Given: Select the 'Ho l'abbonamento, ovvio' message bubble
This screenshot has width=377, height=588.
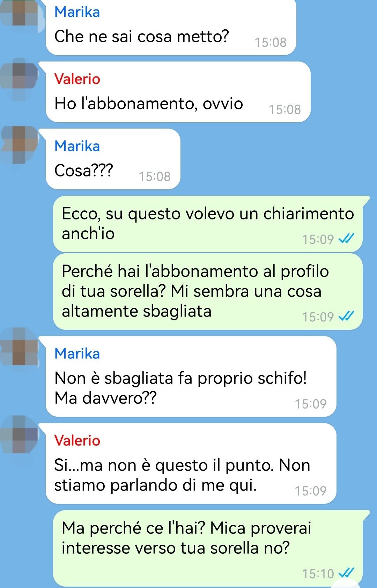Looking at the screenshot, I should (x=178, y=92).
